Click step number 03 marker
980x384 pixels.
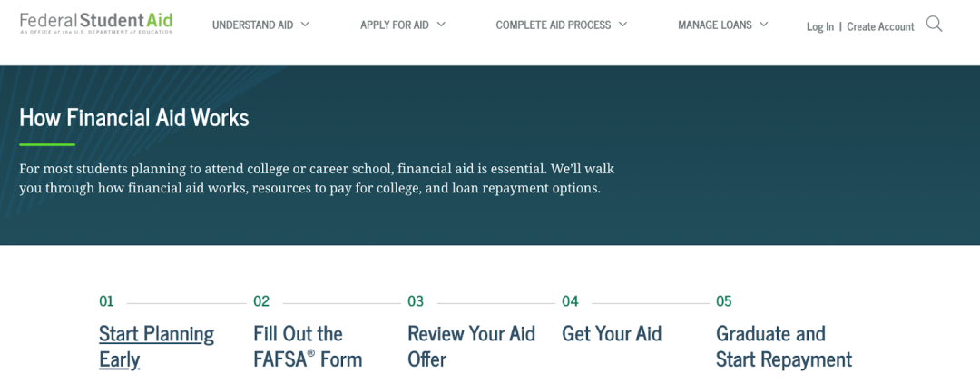click(x=416, y=301)
